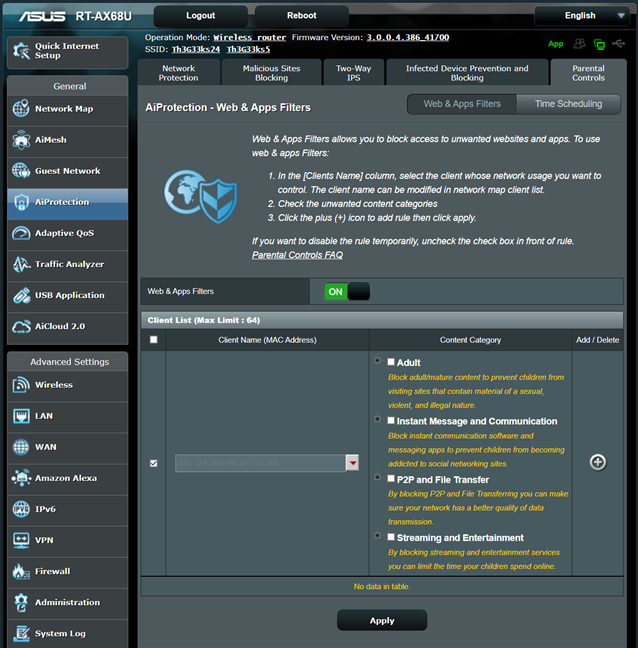The width and height of the screenshot is (638, 648).
Task: Click the Wireless settings icon
Action: tap(21, 385)
